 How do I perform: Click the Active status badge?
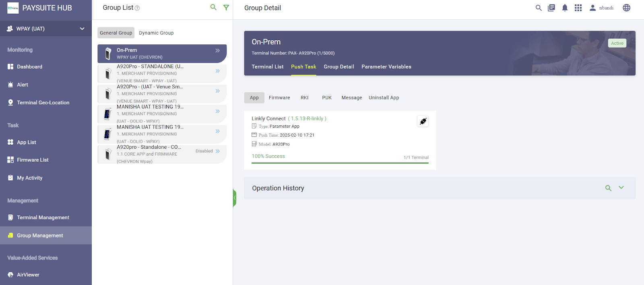617,43
